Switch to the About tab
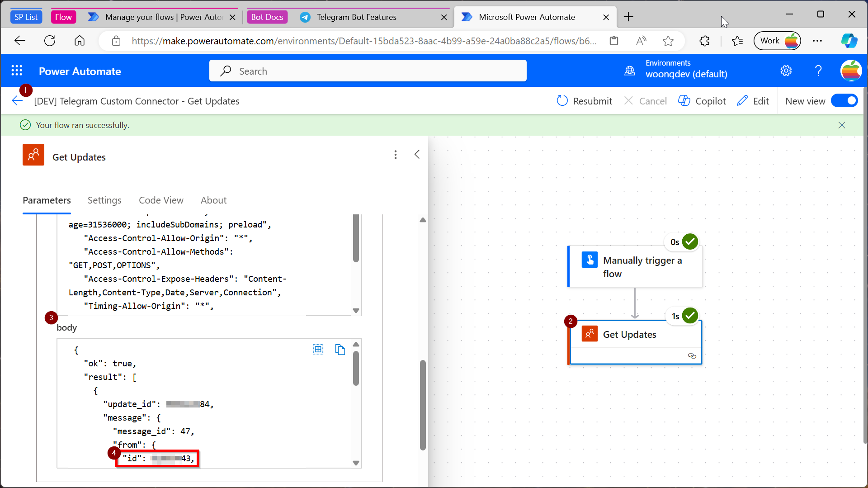Image resolution: width=868 pixels, height=488 pixels. tap(213, 200)
